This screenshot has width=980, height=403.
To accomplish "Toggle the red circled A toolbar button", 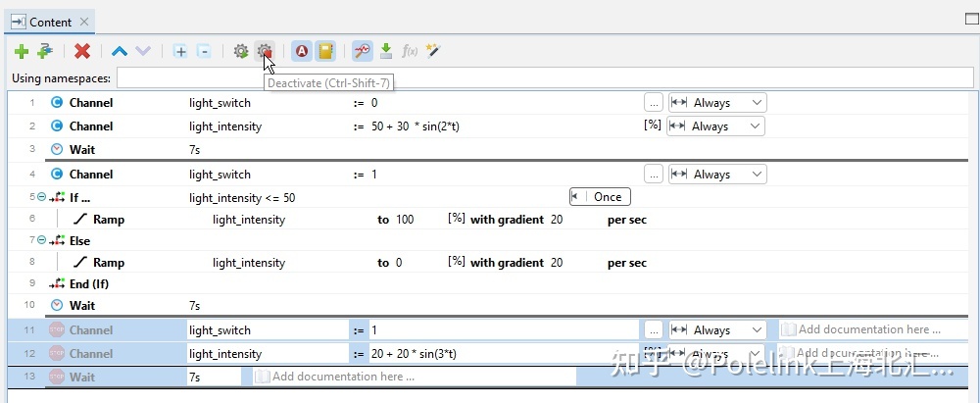I will [x=302, y=51].
